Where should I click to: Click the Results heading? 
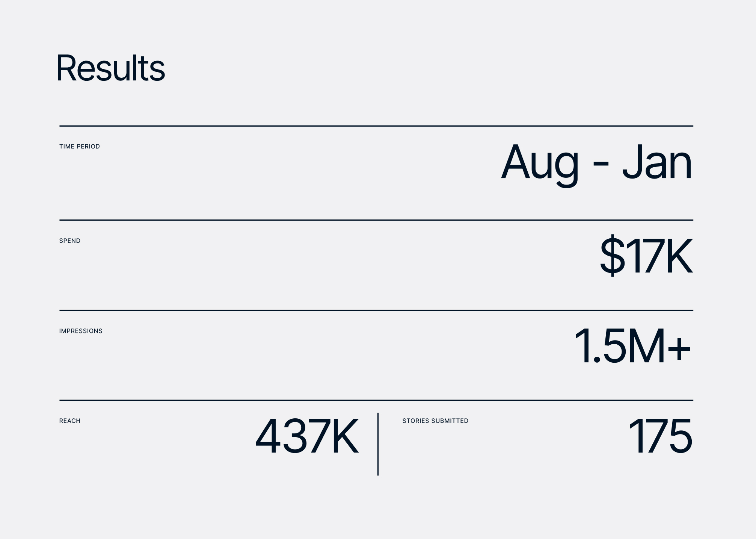tap(110, 68)
